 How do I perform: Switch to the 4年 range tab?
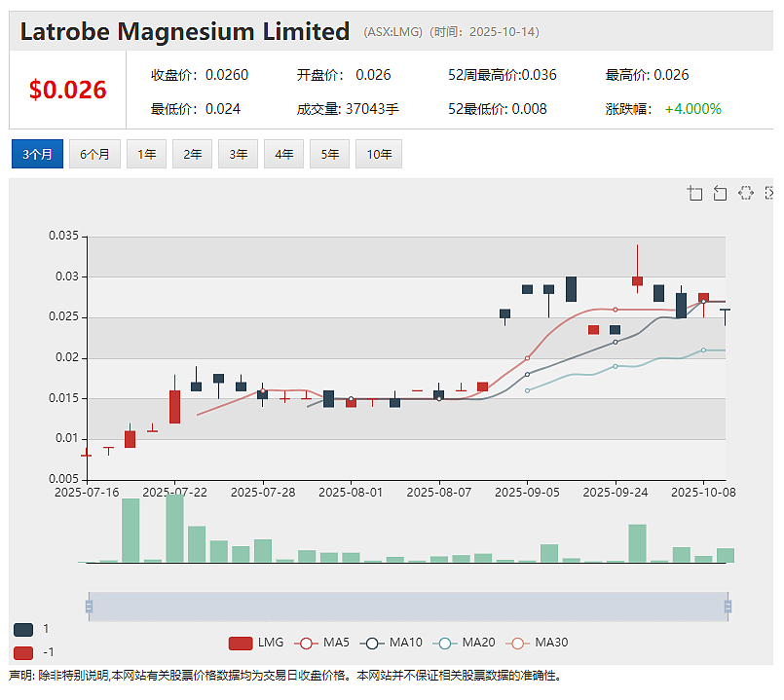coord(284,154)
